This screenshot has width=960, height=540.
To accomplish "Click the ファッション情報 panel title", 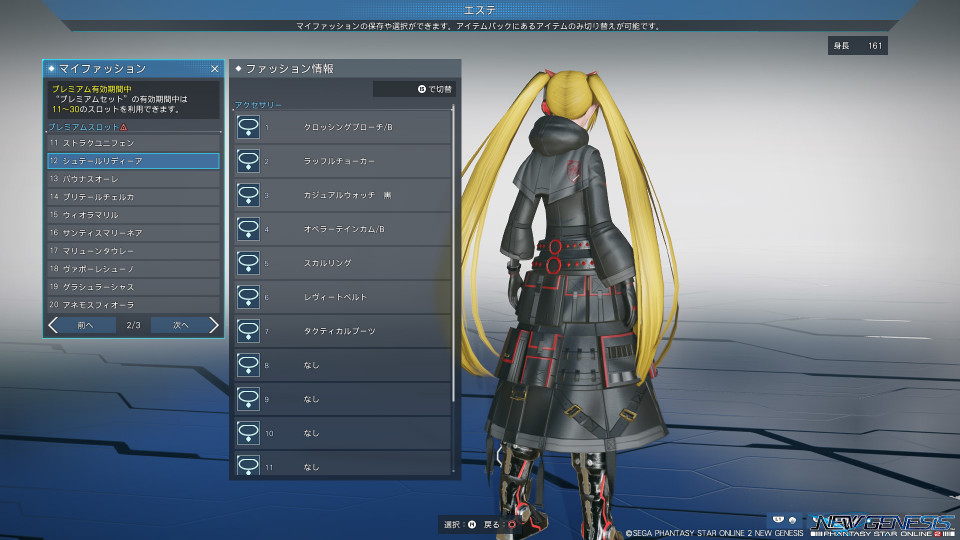I will pyautogui.click(x=290, y=69).
